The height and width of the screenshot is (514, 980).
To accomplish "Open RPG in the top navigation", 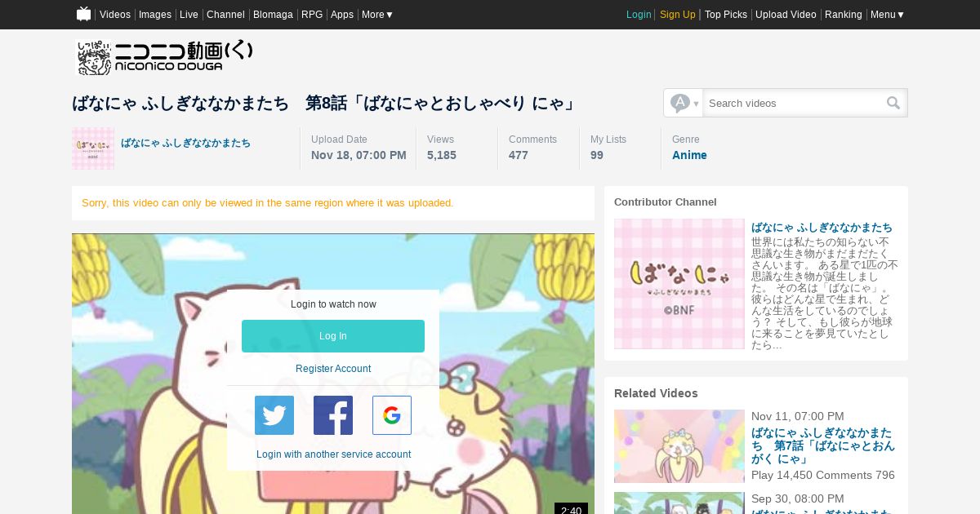I will (x=312, y=15).
